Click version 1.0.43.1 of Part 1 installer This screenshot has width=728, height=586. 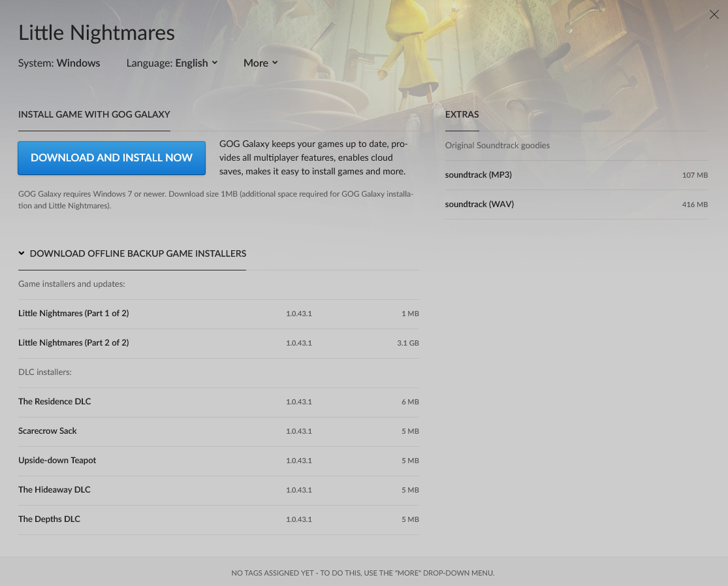(299, 314)
